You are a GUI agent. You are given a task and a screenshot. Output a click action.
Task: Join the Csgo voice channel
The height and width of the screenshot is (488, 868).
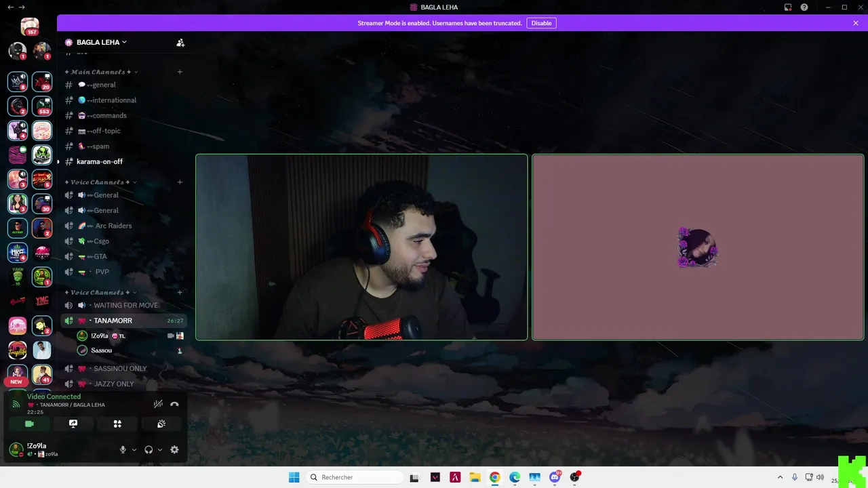pyautogui.click(x=123, y=241)
